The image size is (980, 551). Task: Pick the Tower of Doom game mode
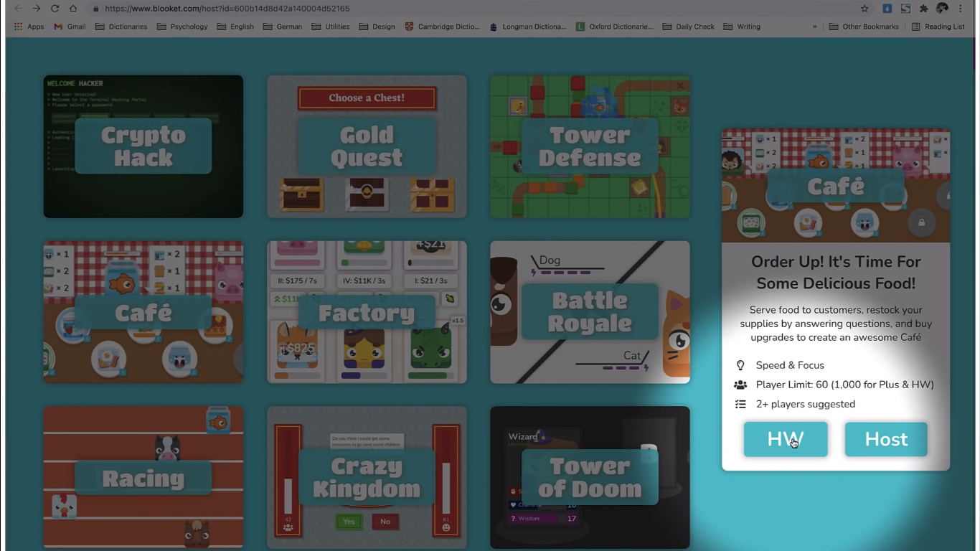tap(590, 478)
